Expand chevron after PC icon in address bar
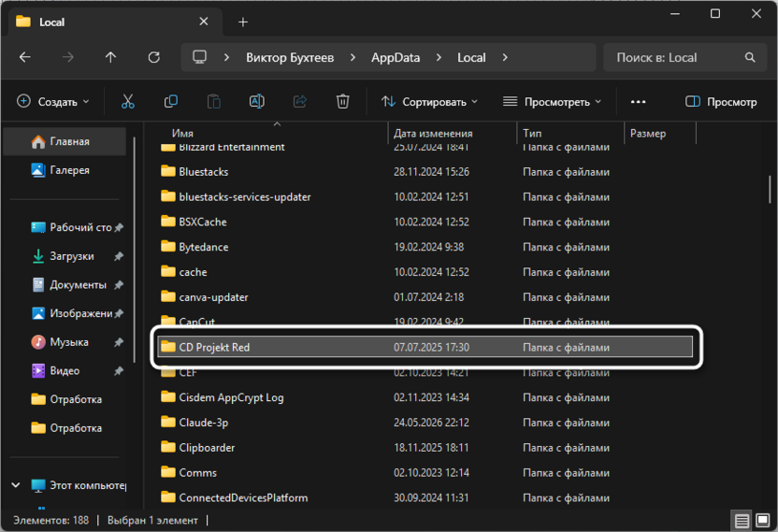This screenshot has width=778, height=532. 226,58
